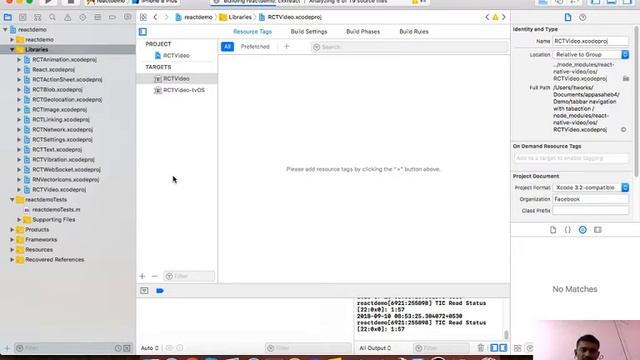640x360 pixels.
Task: Switch to the Build Phases tab
Action: click(363, 32)
